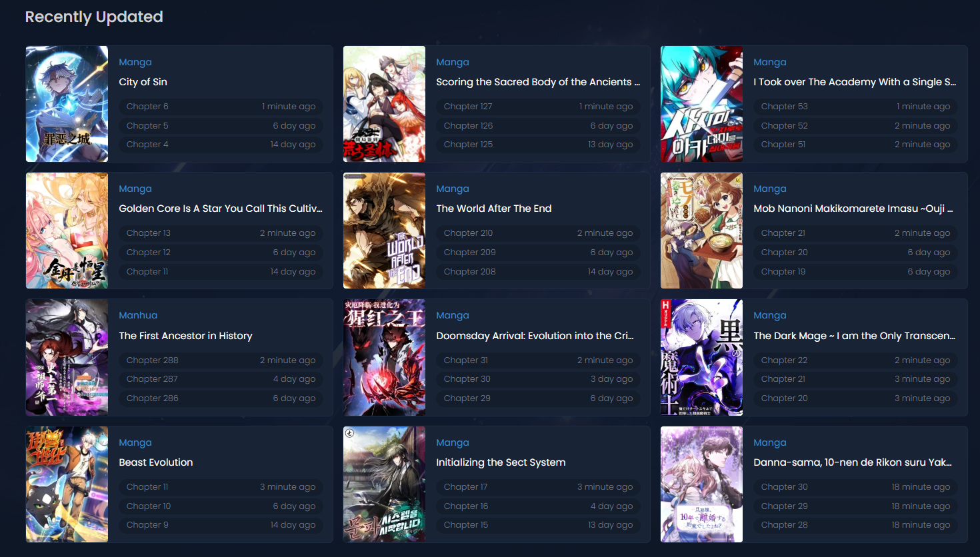Open Chapter 52 of I Took over The Academy
Screen dimensions: 980x557
[x=784, y=126]
